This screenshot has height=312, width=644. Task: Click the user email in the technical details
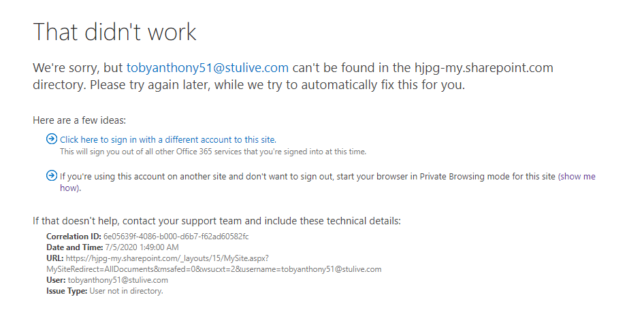pyautogui.click(x=118, y=280)
